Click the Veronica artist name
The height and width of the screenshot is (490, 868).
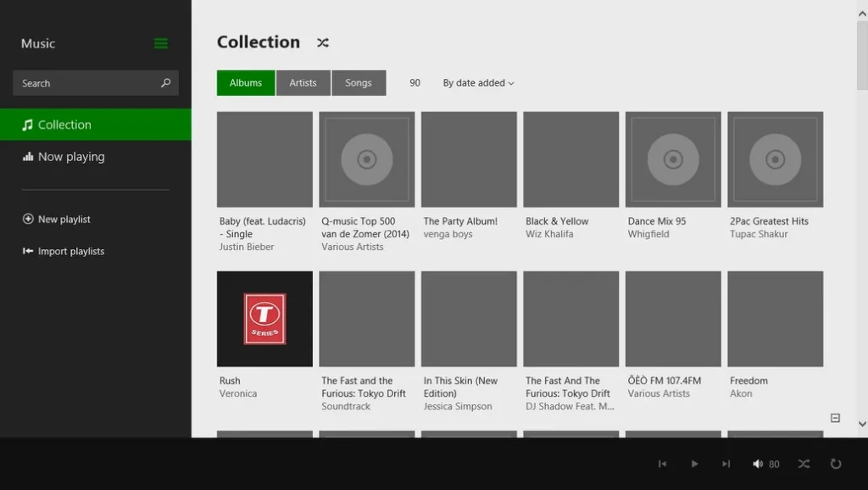click(x=238, y=393)
